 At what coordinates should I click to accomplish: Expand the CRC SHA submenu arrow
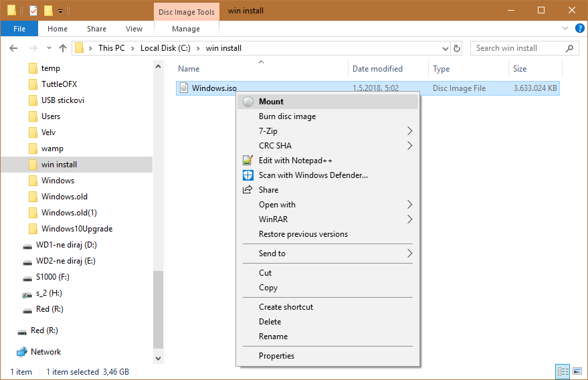(409, 146)
